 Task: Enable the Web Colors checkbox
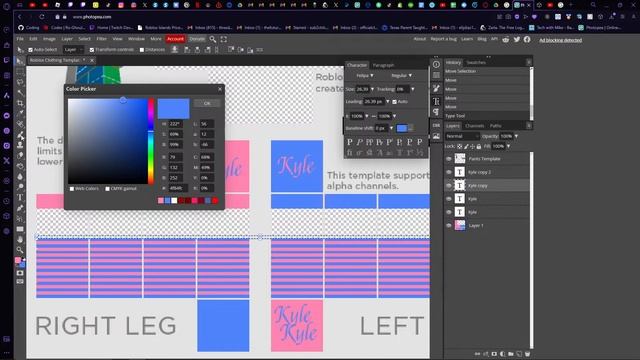[x=72, y=189]
